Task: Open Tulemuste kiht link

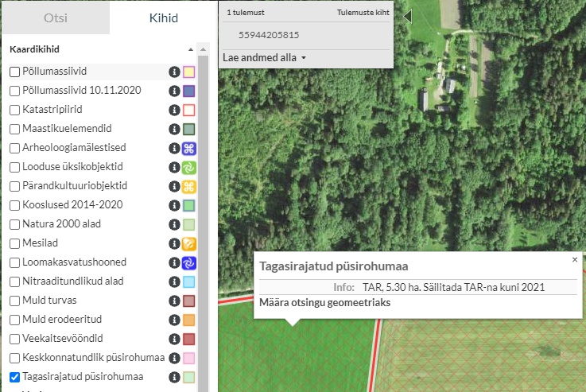Action: point(363,13)
